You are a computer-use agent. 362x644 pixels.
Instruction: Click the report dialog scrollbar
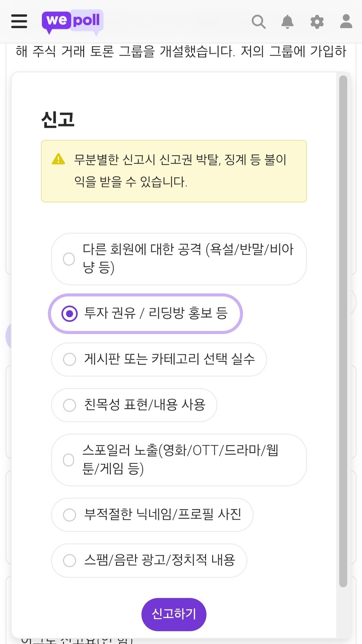(343, 331)
